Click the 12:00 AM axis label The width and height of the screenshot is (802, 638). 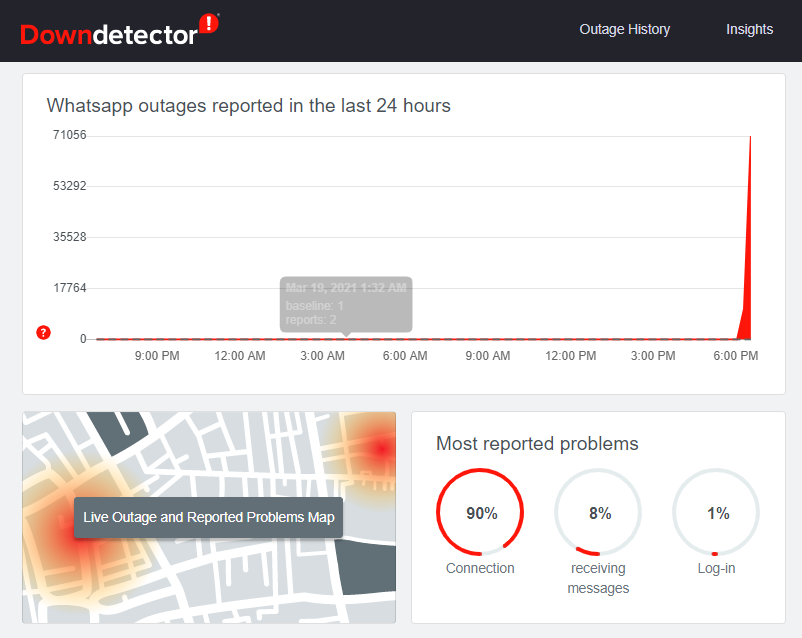(x=240, y=356)
